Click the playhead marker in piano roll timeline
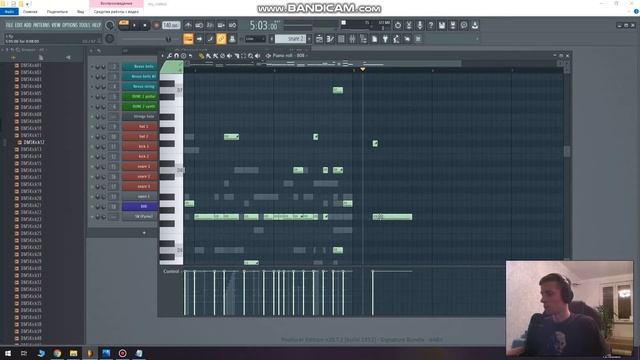Image resolution: width=640 pixels, height=360 pixels. coord(362,69)
